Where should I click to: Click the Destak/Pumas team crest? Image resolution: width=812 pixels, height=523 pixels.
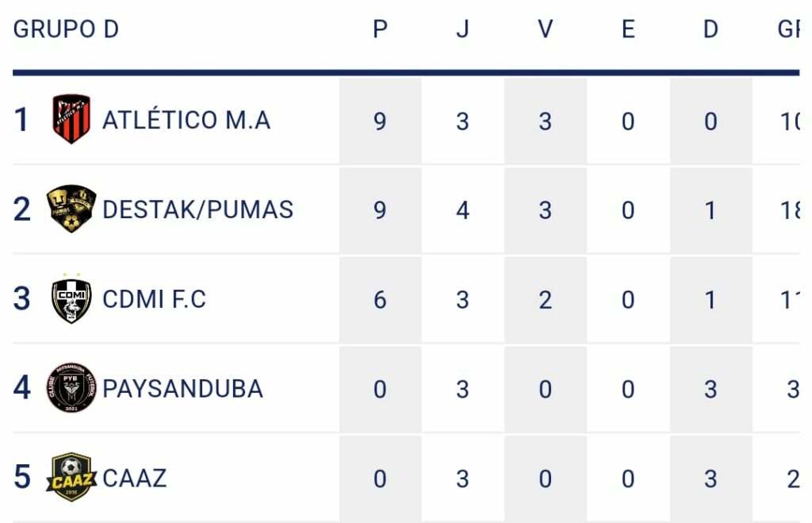71,209
